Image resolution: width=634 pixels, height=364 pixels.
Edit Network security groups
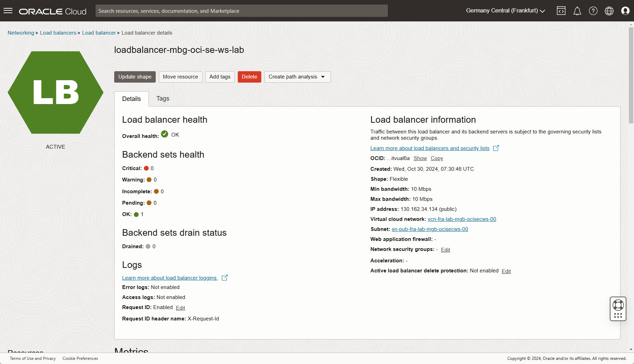point(445,250)
